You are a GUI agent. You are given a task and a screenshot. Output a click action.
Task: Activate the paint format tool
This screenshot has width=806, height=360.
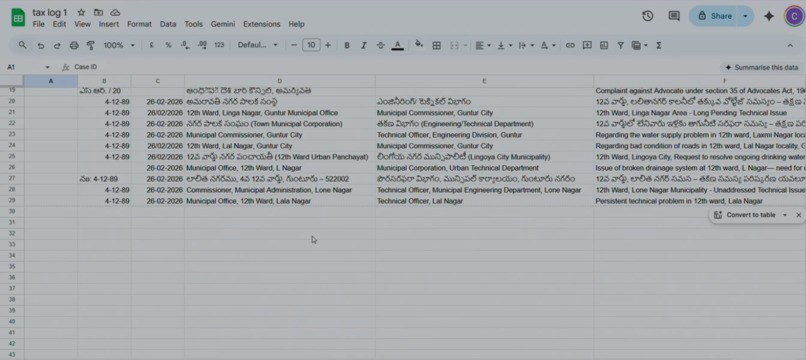click(90, 45)
